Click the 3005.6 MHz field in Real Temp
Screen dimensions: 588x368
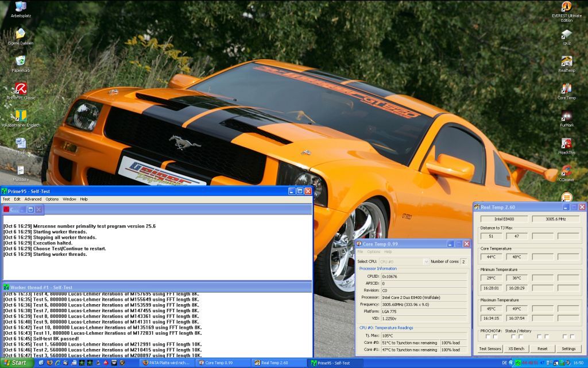556,219
